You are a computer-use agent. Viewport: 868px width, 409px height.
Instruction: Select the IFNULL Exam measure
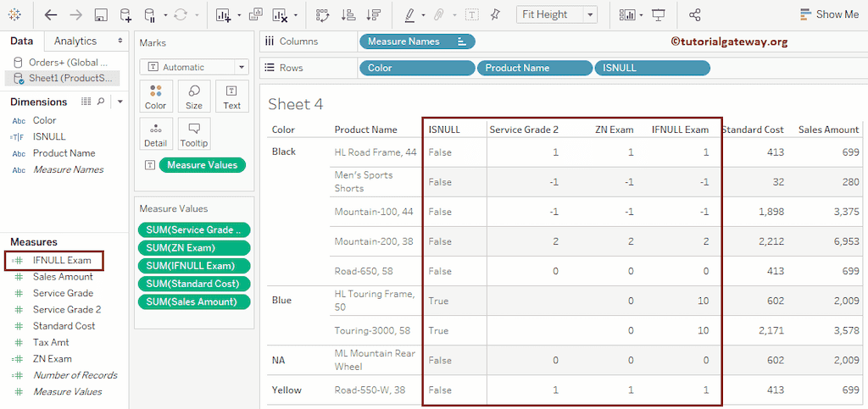point(61,260)
